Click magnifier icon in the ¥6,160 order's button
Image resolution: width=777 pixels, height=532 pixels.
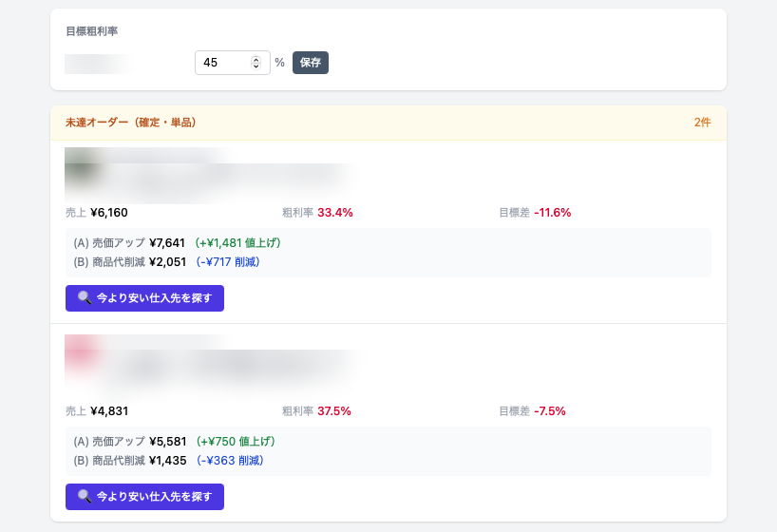click(x=85, y=297)
